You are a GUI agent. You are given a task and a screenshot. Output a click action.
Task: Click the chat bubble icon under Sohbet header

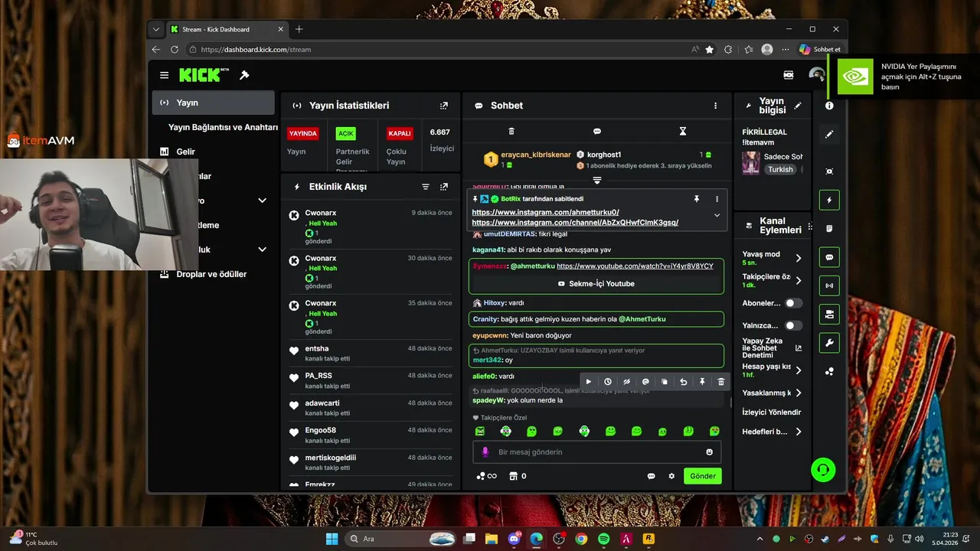pyautogui.click(x=597, y=132)
